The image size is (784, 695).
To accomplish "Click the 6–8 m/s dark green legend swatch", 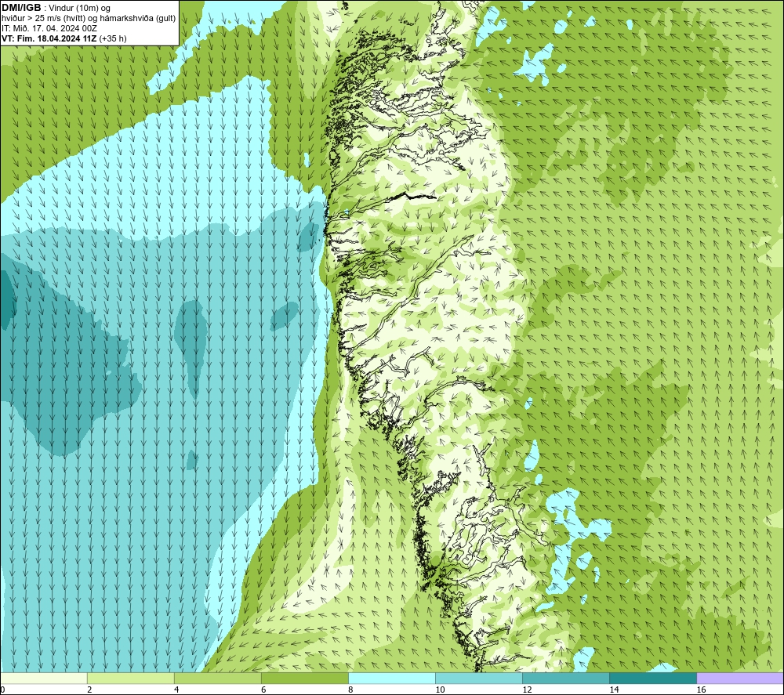I will [304, 678].
